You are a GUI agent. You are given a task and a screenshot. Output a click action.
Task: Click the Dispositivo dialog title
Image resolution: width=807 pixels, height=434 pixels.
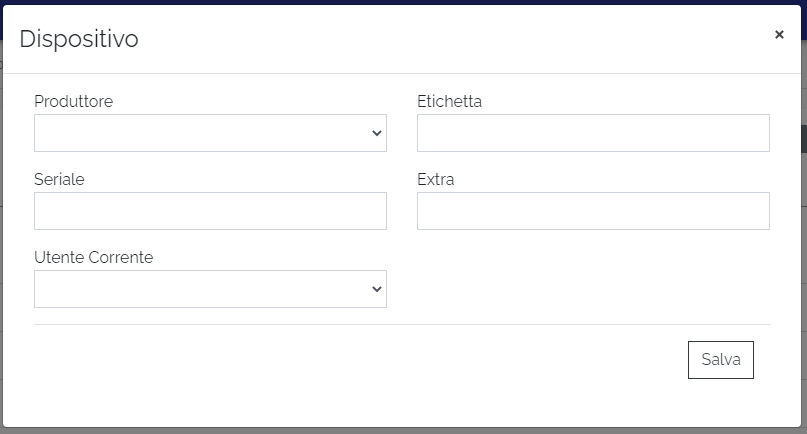click(79, 39)
